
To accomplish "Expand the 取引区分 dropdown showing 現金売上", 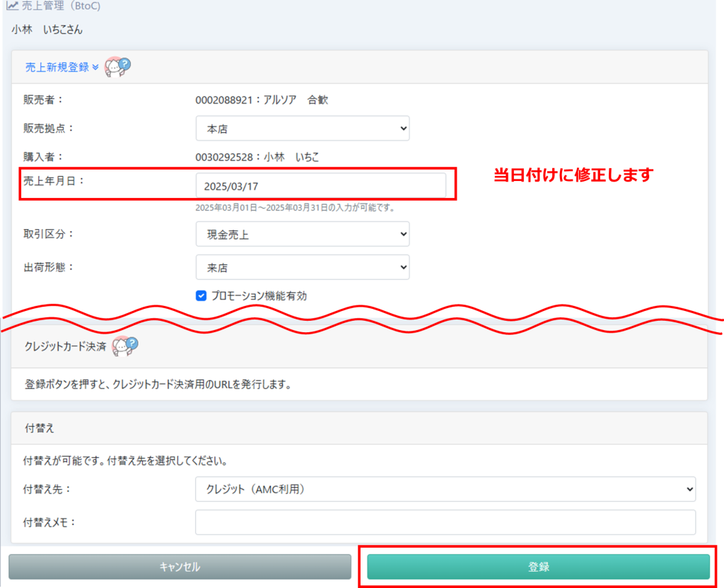I will (x=302, y=234).
